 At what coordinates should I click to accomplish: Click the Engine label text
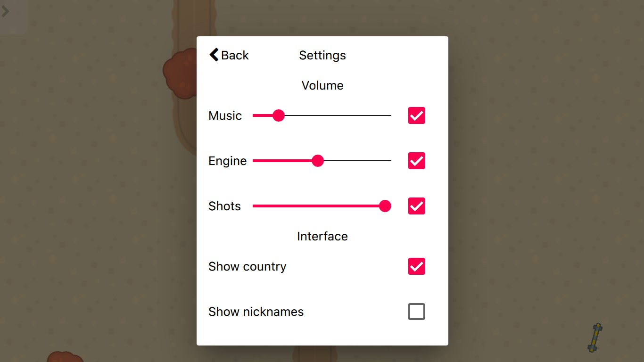coord(228,161)
